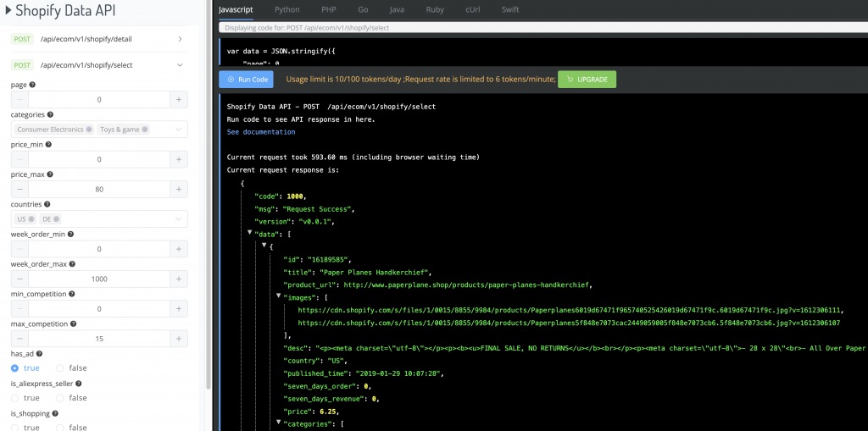Click the Run Code button
Screen dimensions: 868x431
[247, 79]
